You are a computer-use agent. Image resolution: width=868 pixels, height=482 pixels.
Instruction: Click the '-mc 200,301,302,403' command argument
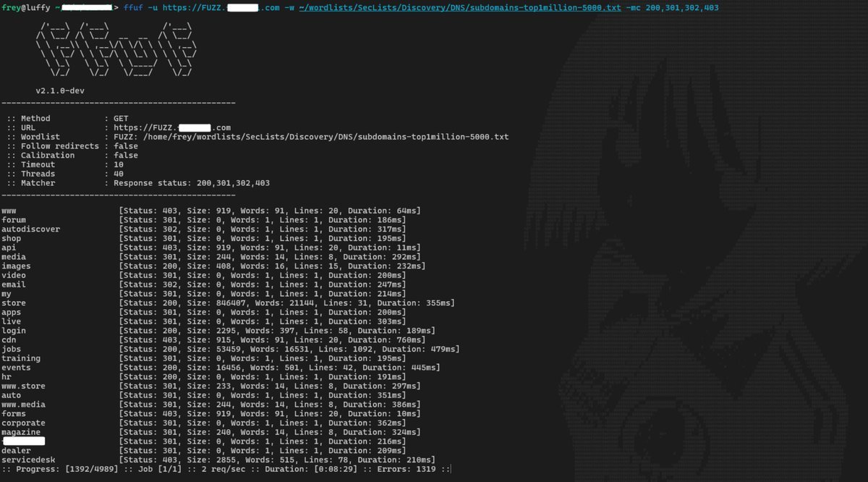[673, 7]
